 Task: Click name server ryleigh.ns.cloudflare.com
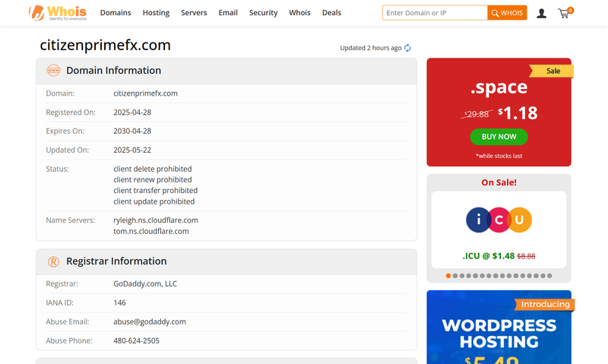point(156,220)
